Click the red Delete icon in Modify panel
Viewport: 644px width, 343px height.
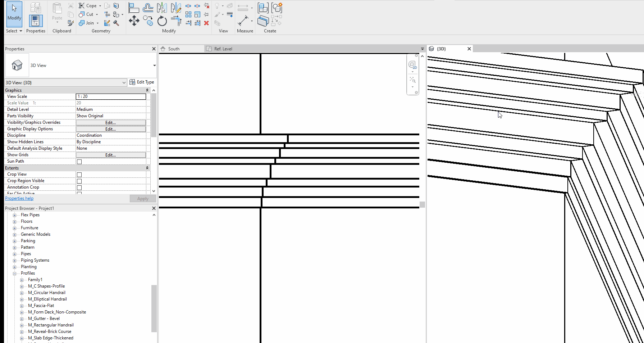[206, 23]
